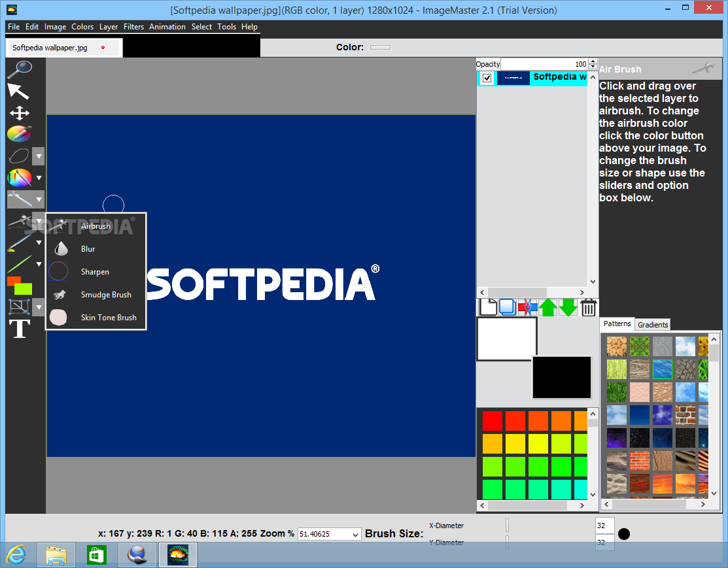Select the lasso freehand selection tool
Screen dimensions: 728x568
pos(18,156)
